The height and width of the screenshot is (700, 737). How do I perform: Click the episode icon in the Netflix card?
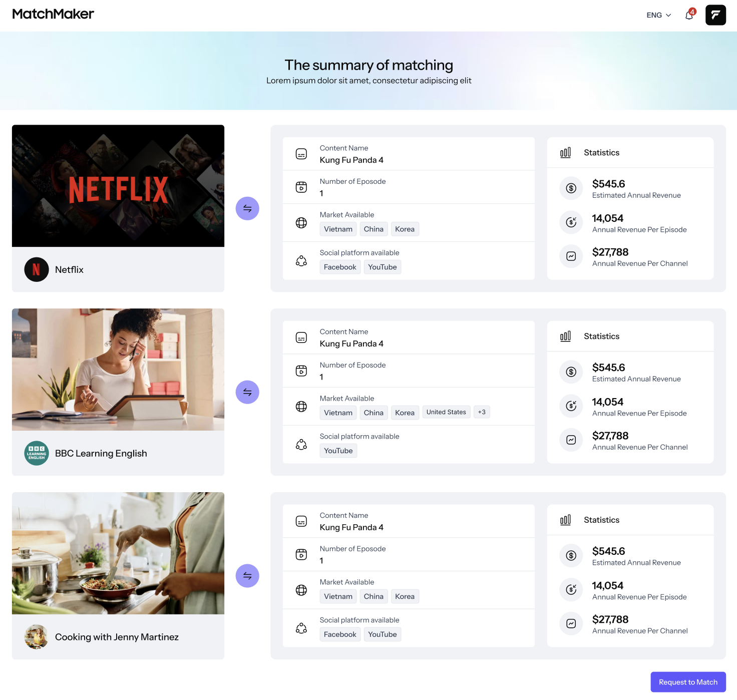pos(301,187)
